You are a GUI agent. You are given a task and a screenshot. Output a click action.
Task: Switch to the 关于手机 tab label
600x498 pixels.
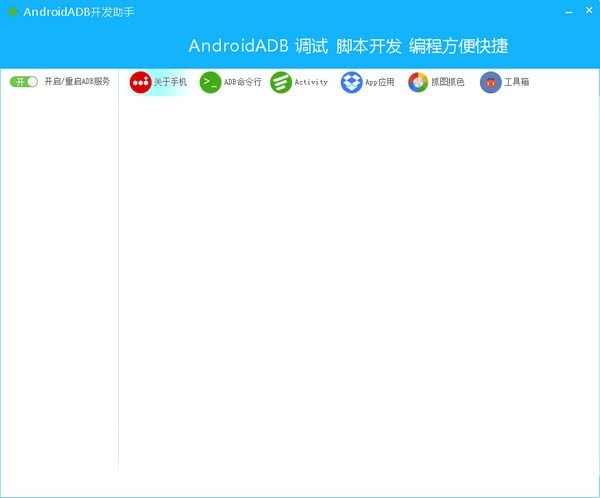click(x=170, y=82)
